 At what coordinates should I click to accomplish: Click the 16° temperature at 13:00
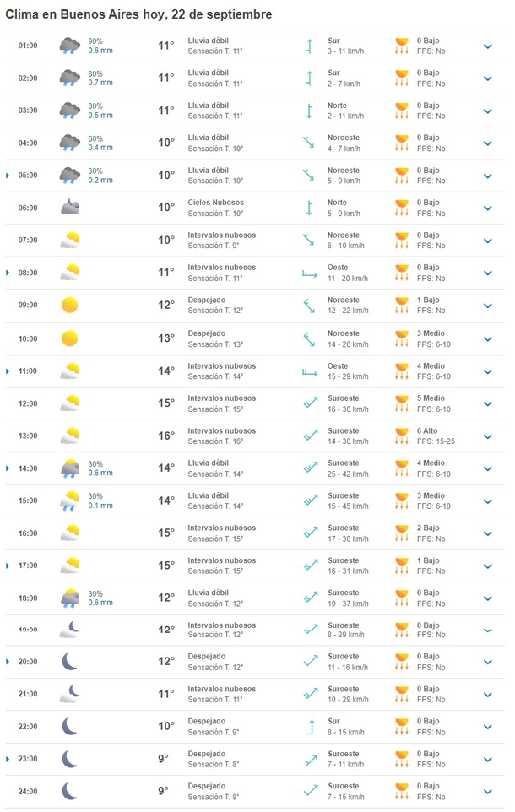(x=166, y=436)
